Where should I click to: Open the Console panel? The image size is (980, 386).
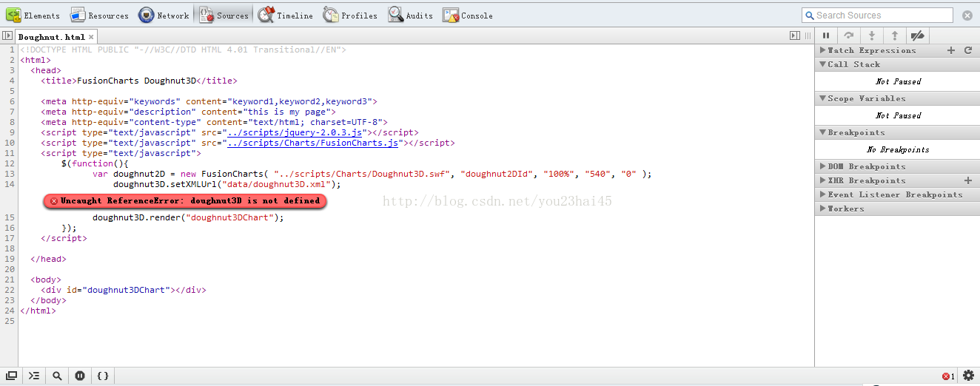pyautogui.click(x=468, y=15)
